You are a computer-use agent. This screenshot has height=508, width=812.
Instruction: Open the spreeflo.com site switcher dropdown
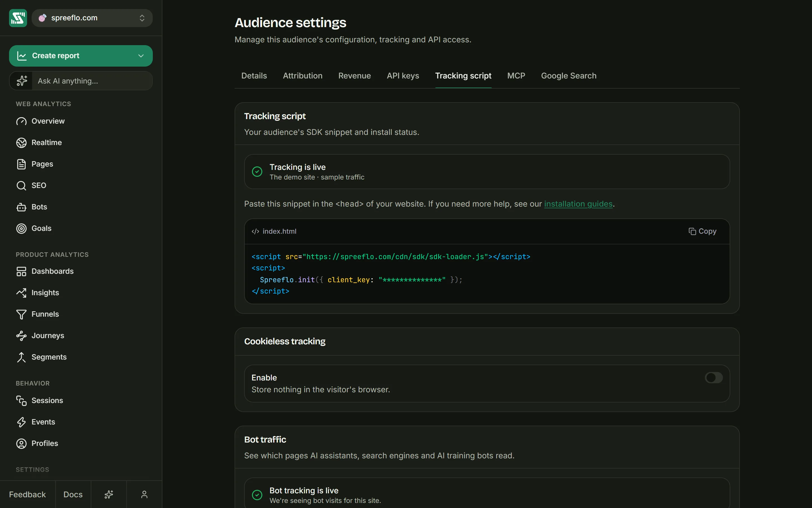(92, 18)
